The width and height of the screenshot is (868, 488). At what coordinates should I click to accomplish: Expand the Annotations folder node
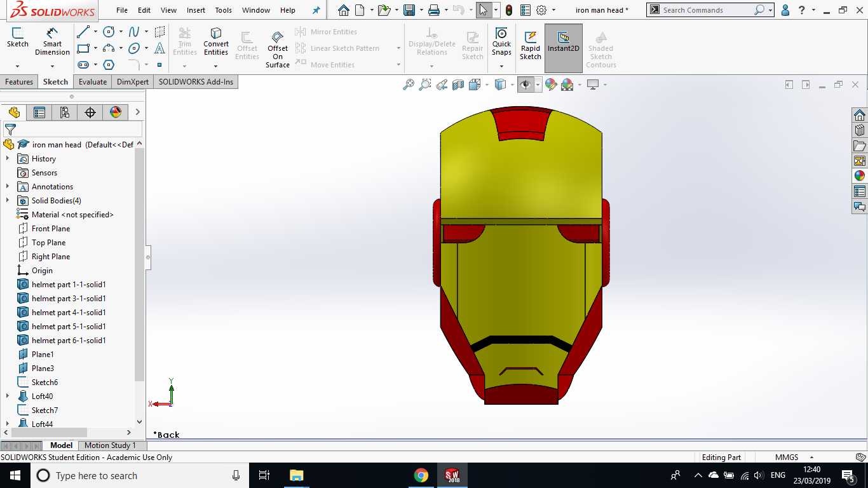(8, 187)
